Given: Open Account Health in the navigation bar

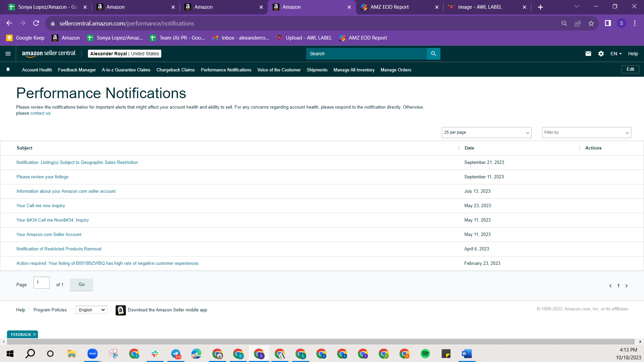Looking at the screenshot, I should pos(37,70).
